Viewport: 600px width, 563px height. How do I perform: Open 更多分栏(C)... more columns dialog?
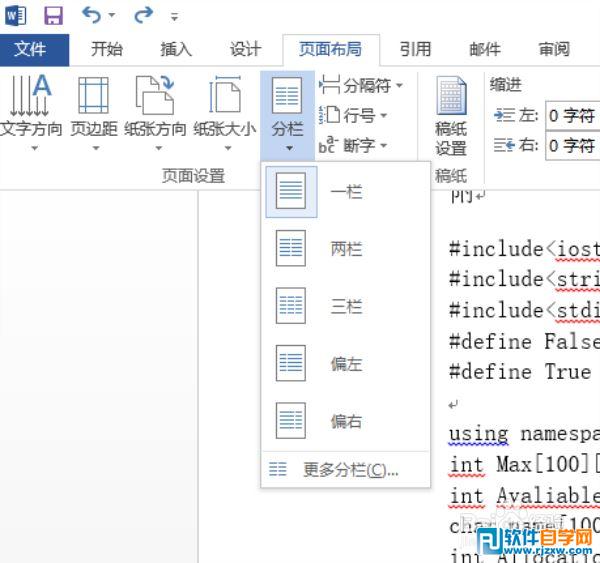pyautogui.click(x=346, y=470)
